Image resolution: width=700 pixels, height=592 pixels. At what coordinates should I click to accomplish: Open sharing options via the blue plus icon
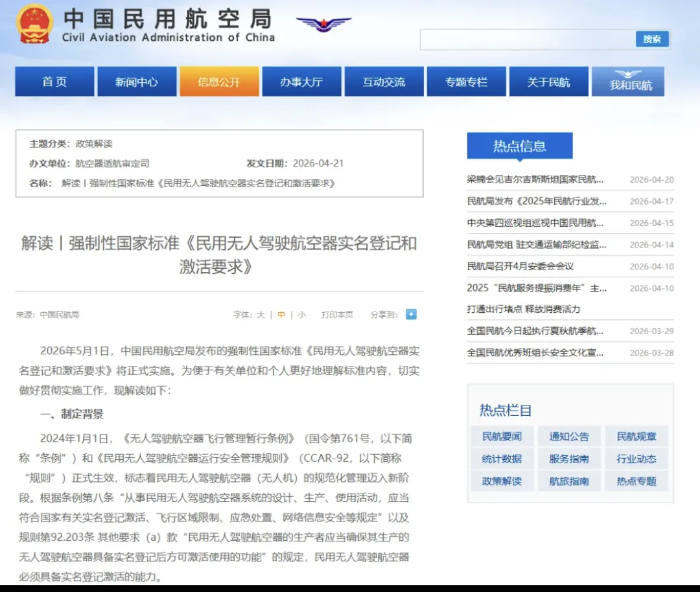411,314
